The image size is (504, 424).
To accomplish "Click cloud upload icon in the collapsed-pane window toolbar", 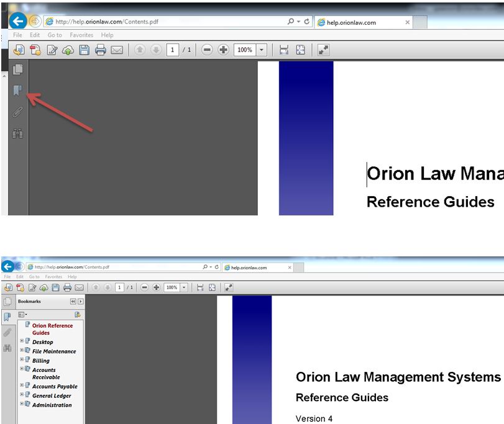I will [x=68, y=50].
